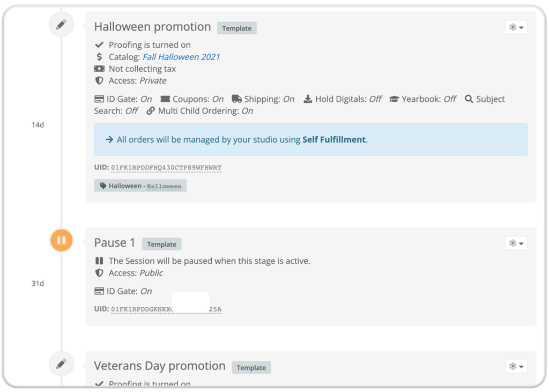The width and height of the screenshot is (549, 392).
Task: Click the Halloween promotion UID code
Action: [166, 168]
